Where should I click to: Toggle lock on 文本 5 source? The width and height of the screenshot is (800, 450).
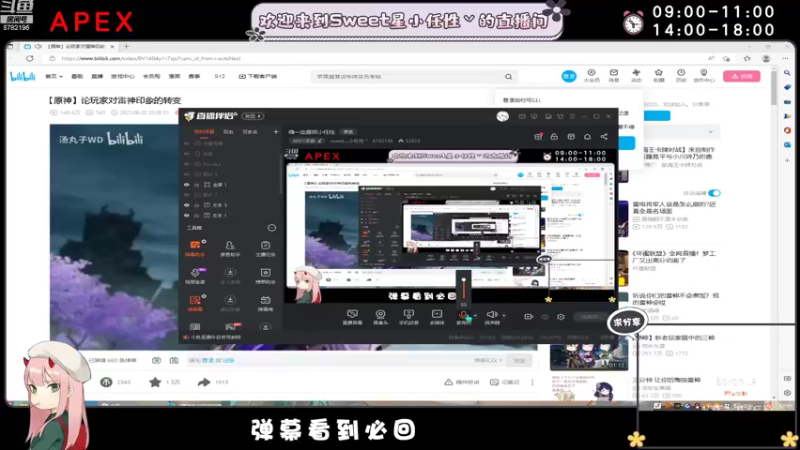[196, 205]
